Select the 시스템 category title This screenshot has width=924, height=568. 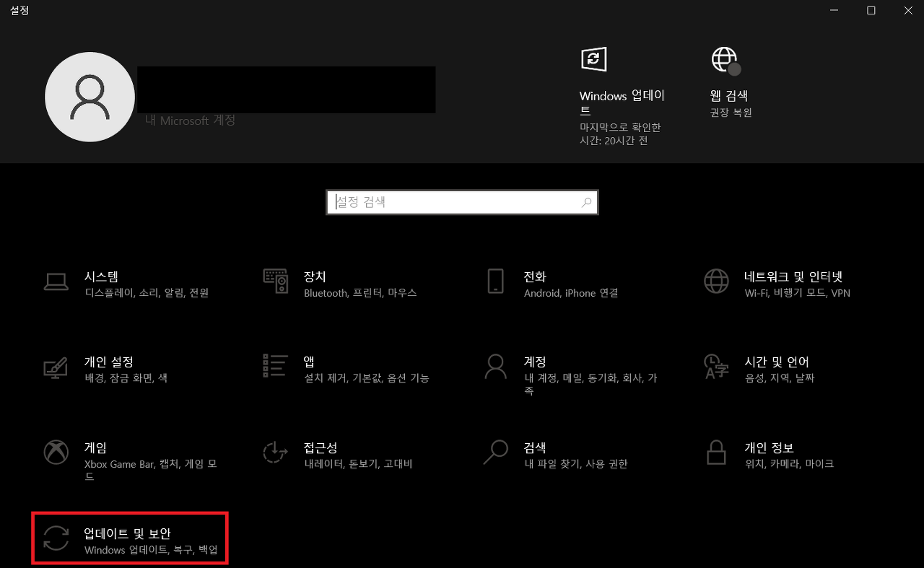coord(101,276)
